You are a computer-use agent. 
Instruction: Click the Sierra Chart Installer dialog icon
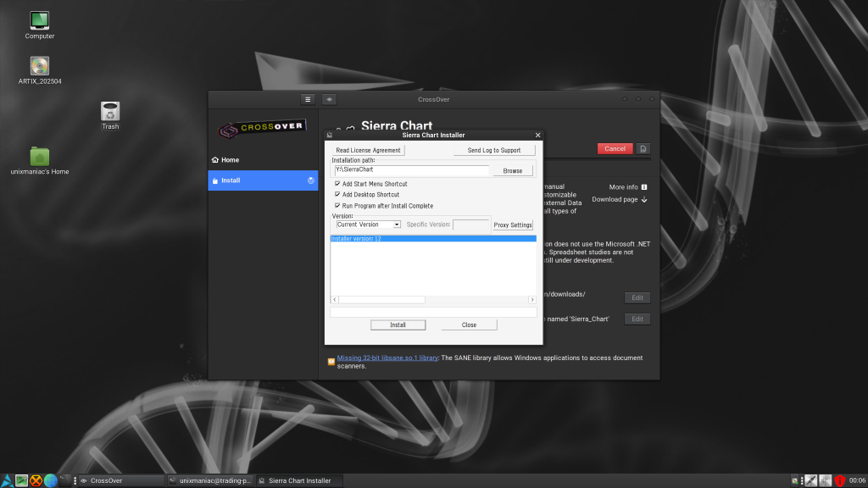pyautogui.click(x=330, y=135)
